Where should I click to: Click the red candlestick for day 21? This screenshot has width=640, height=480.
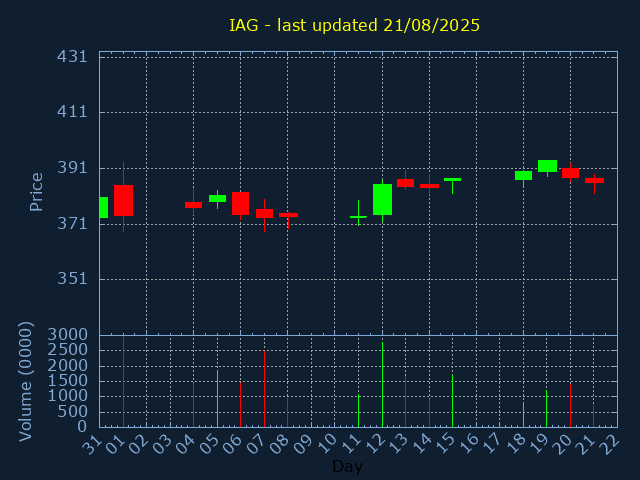(594, 180)
